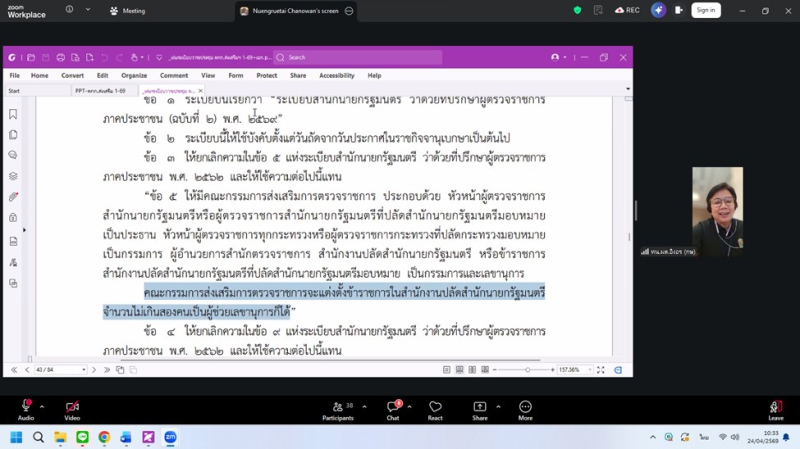Unmute the Audio microphone in Zoom
Viewport: 800px width, 449px height.
coord(25,407)
